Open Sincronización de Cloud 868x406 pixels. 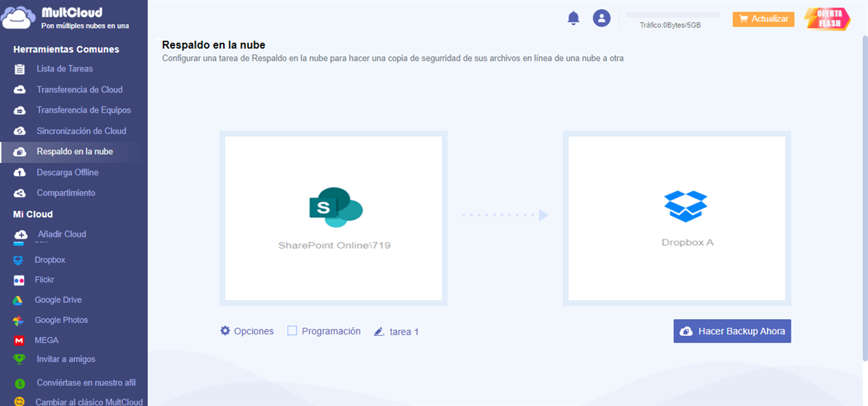click(x=82, y=131)
